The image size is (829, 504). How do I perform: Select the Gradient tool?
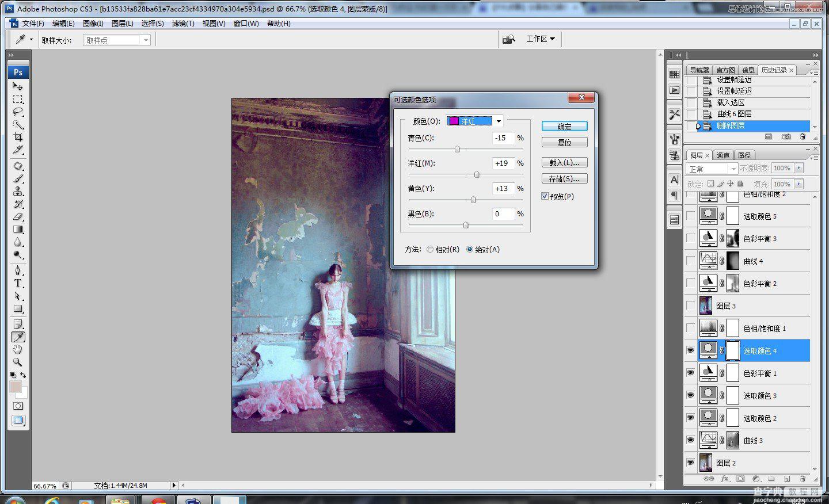tap(18, 230)
